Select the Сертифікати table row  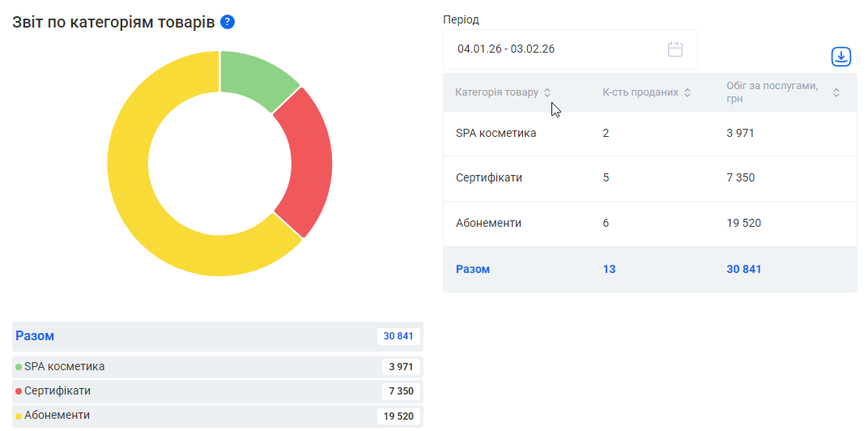pyautogui.click(x=649, y=178)
